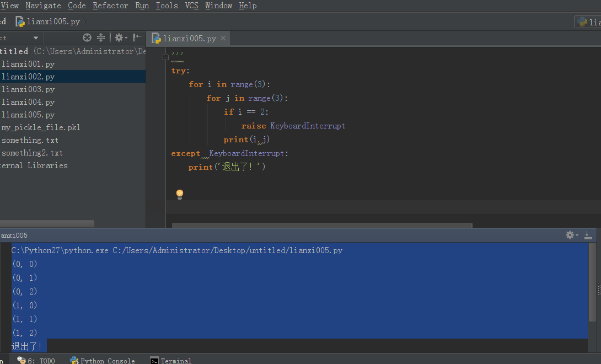
Task: Select something2.txt in project tree
Action: tap(32, 153)
